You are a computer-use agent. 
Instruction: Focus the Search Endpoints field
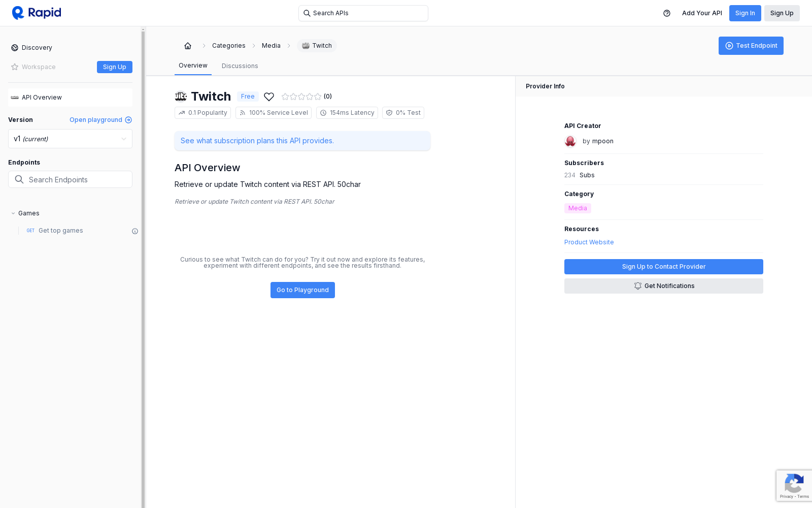tap(70, 179)
